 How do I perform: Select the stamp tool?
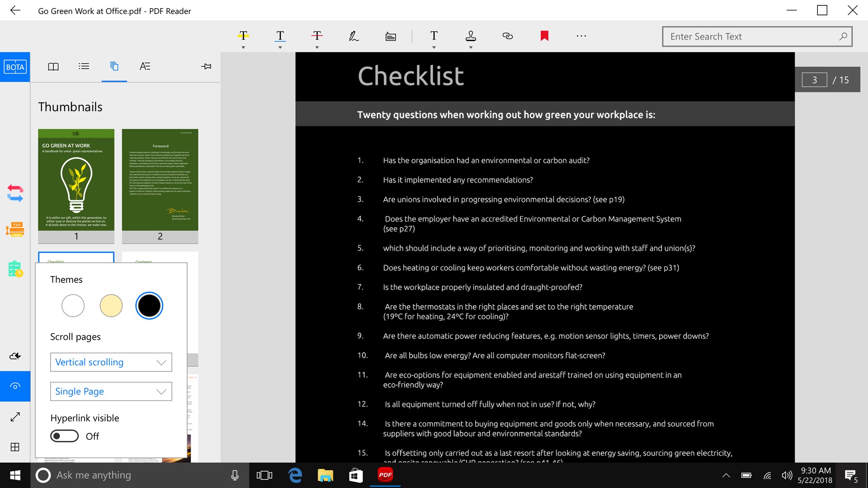point(470,36)
